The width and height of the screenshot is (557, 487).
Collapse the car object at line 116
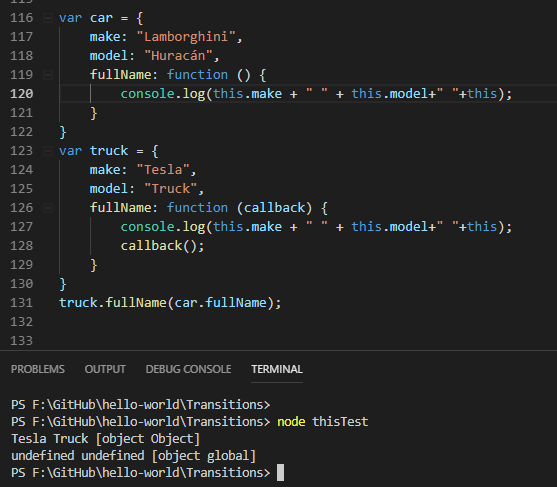click(x=48, y=18)
